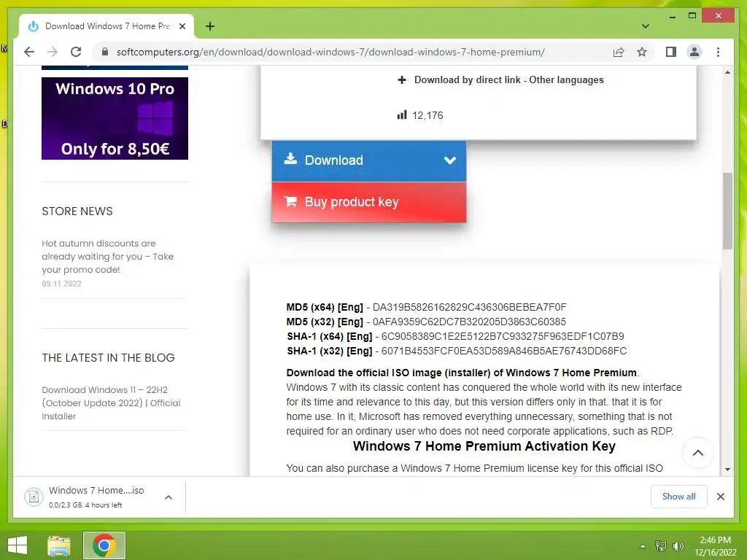Reload the current page
Viewport: 747px width, 560px height.
pyautogui.click(x=76, y=52)
